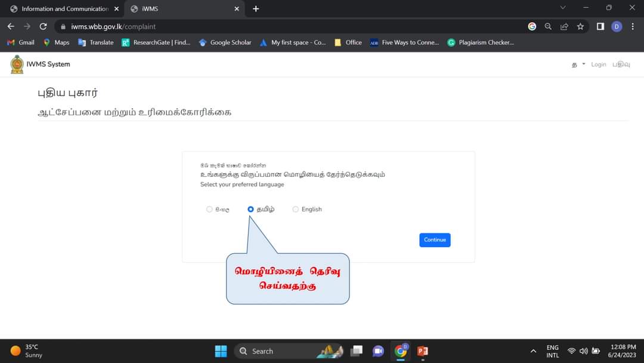Open the Google icon in address bar
This screenshot has width=644, height=363.
[x=532, y=26]
